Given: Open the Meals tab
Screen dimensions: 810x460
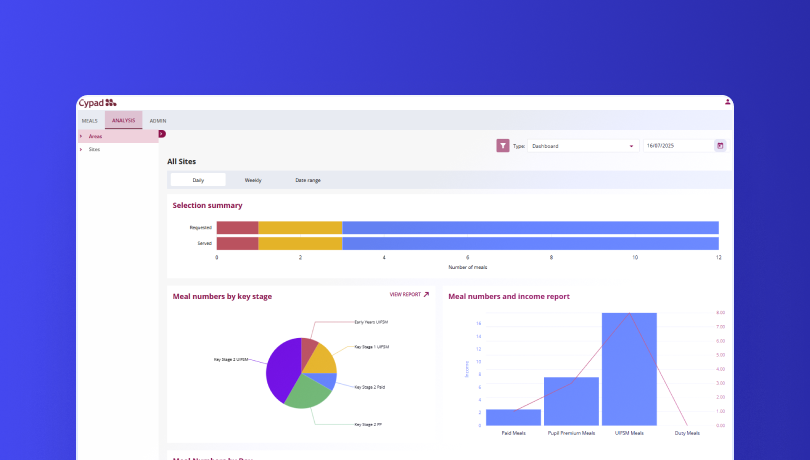Looking at the screenshot, I should [x=90, y=120].
